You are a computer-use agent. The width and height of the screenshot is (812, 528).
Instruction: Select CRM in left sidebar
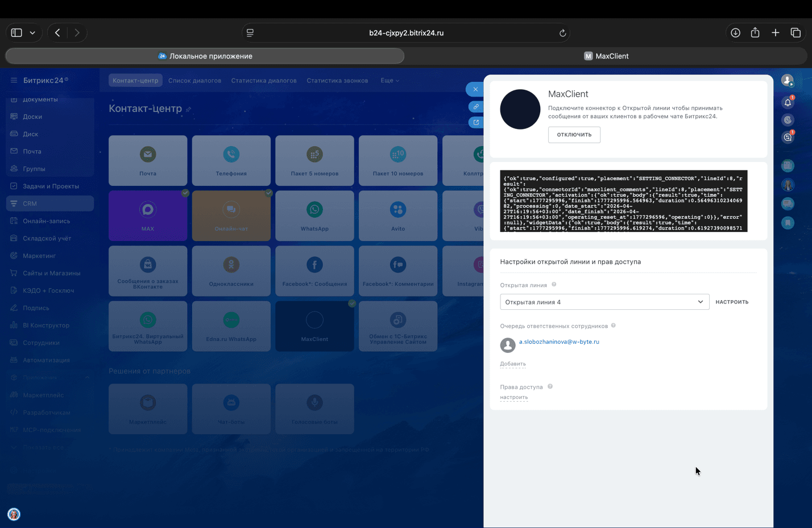click(50, 203)
